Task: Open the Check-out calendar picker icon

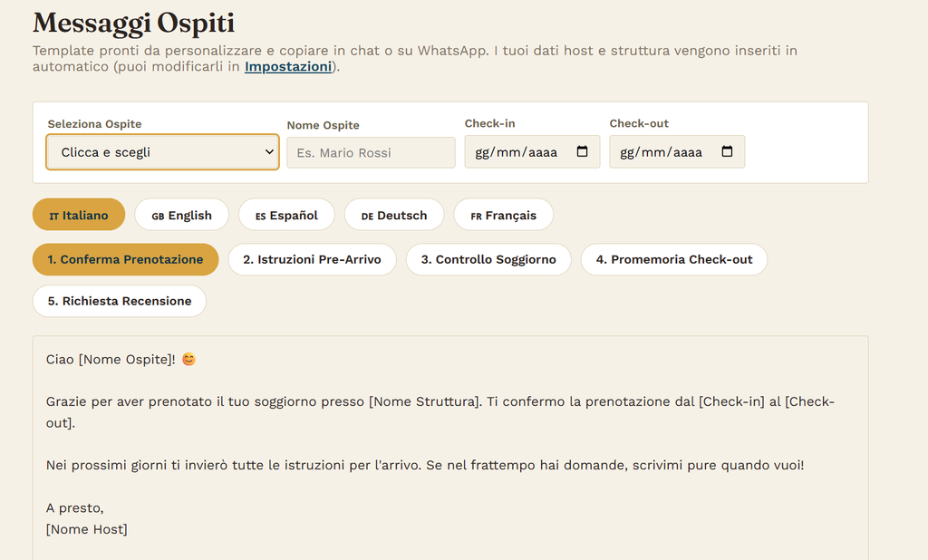Action: [x=728, y=151]
